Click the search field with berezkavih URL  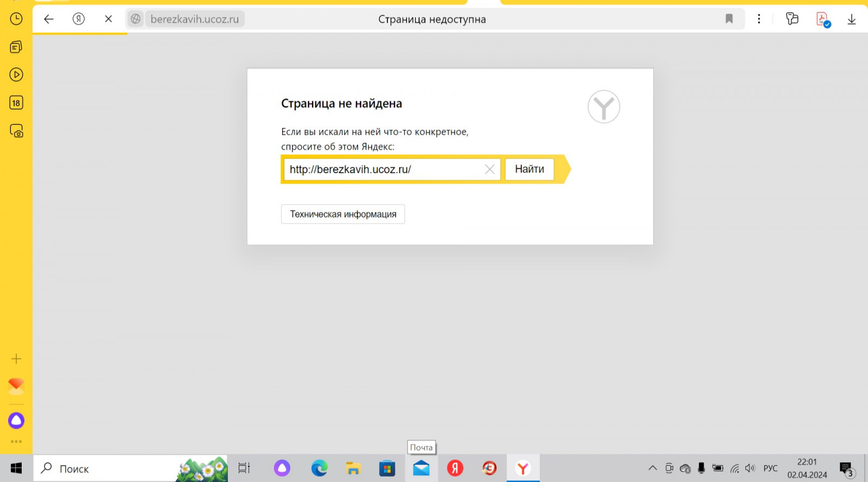coord(382,169)
